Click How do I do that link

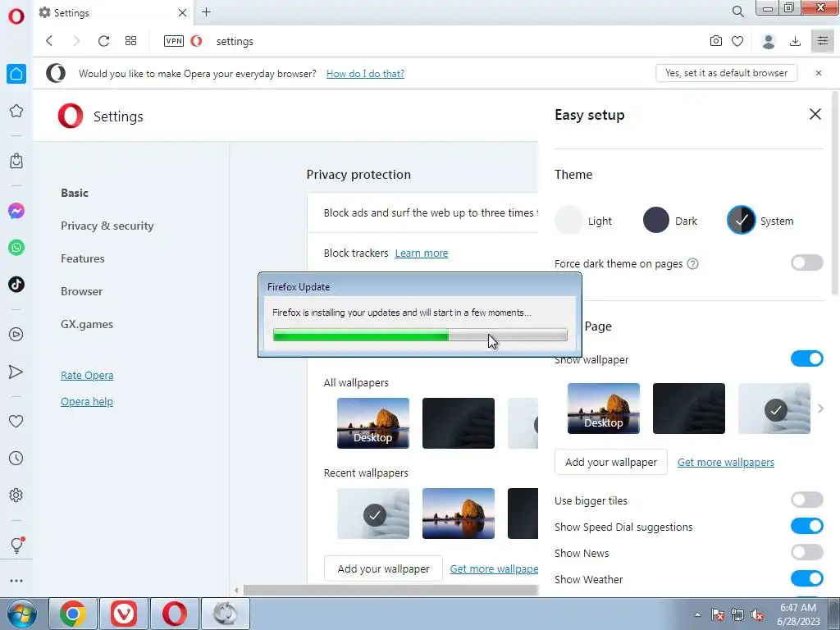[x=365, y=73]
